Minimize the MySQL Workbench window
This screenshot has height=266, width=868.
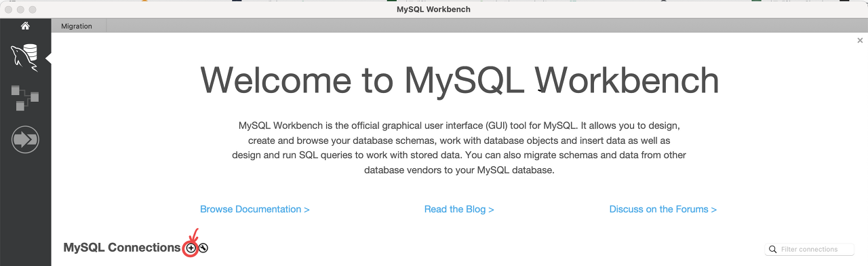[20, 9]
